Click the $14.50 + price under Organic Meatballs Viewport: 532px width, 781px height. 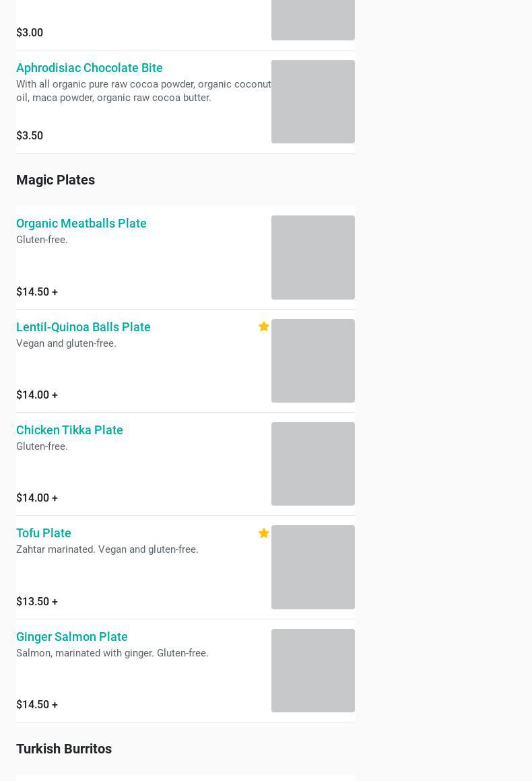tap(37, 292)
